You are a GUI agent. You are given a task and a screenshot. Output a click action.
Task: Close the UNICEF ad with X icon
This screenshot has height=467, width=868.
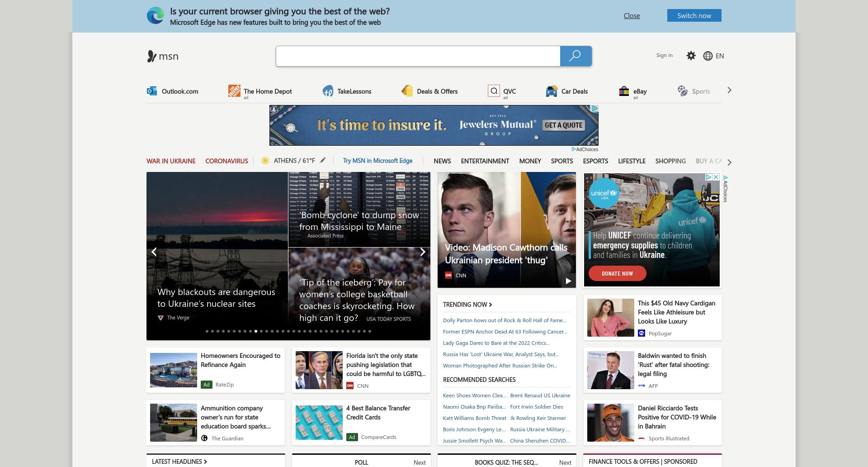pyautogui.click(x=716, y=177)
